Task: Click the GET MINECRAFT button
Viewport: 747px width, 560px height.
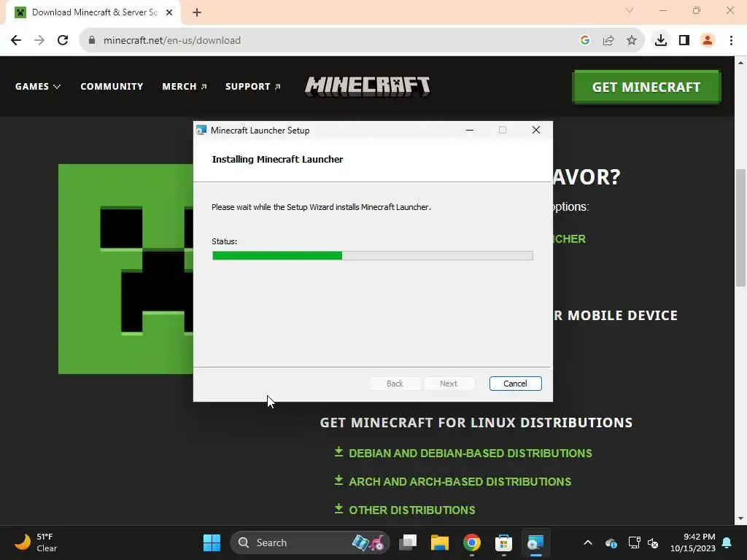Action: tap(646, 87)
